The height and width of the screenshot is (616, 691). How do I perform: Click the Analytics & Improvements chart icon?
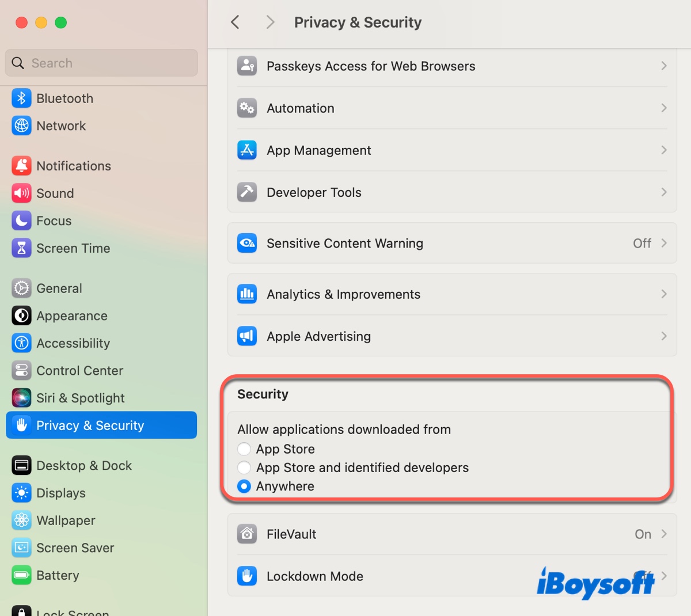pos(247,294)
